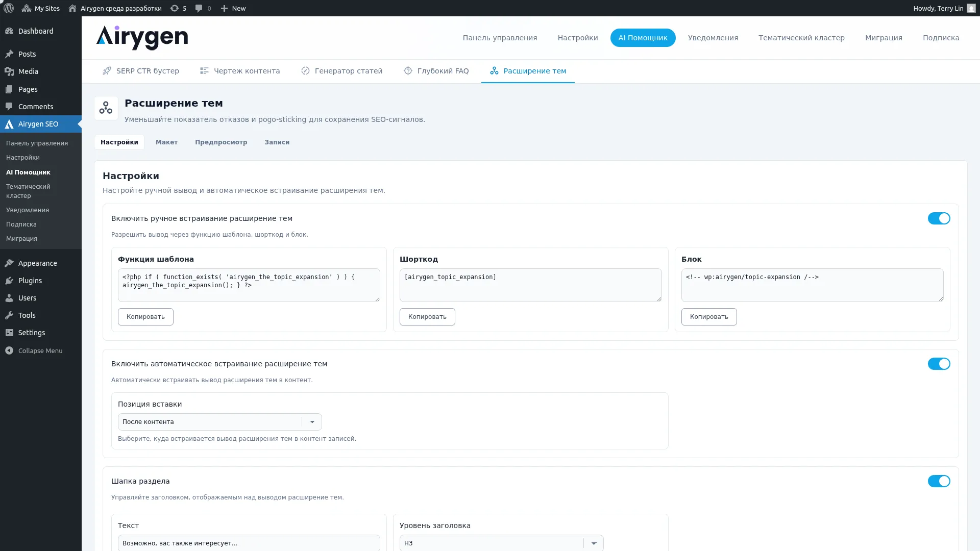Open the Чертеж контента tab
980x551 pixels.
(x=240, y=71)
